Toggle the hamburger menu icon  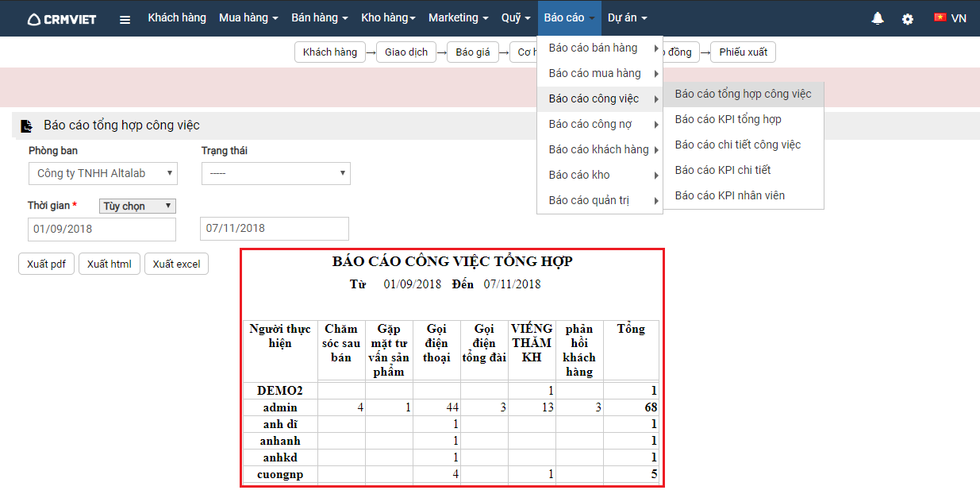click(125, 20)
